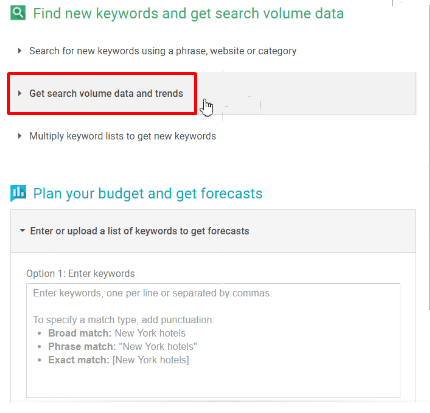430x413 pixels.
Task: Select Get search volume data and trends
Action: [x=106, y=93]
